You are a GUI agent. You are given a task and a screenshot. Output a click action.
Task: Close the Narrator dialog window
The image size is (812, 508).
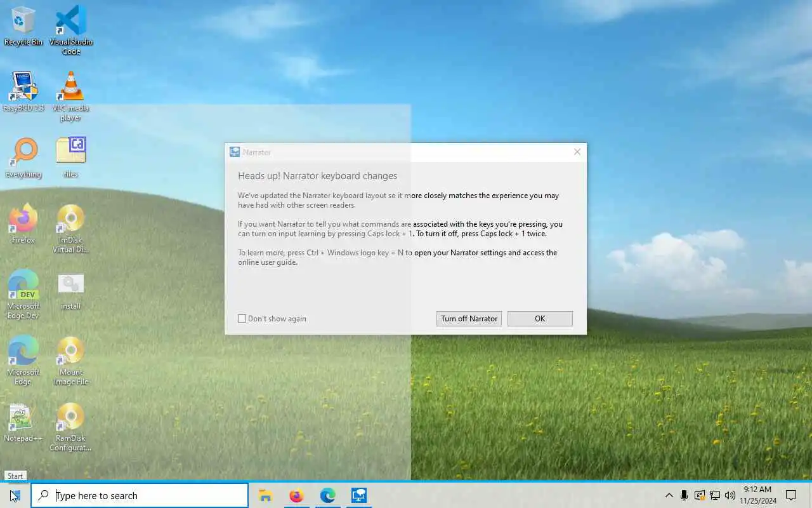point(577,152)
